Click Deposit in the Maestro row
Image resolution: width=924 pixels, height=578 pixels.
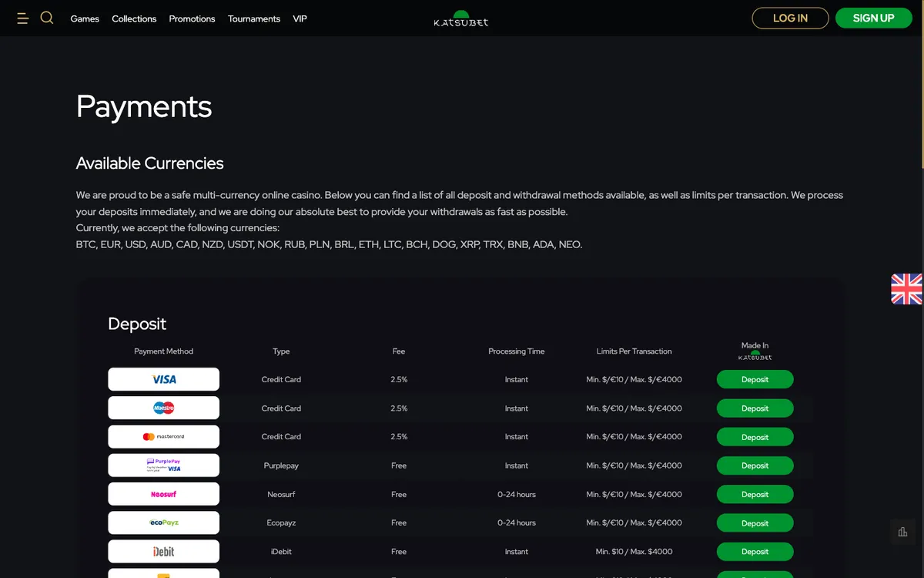[755, 408]
